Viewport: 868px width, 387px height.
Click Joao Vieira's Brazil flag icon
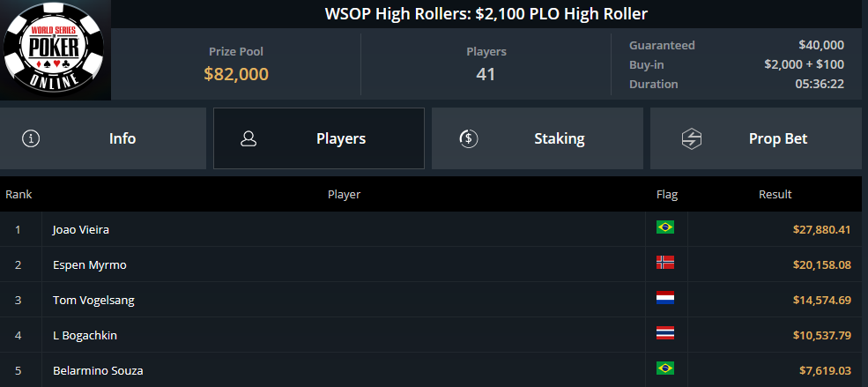coord(664,227)
